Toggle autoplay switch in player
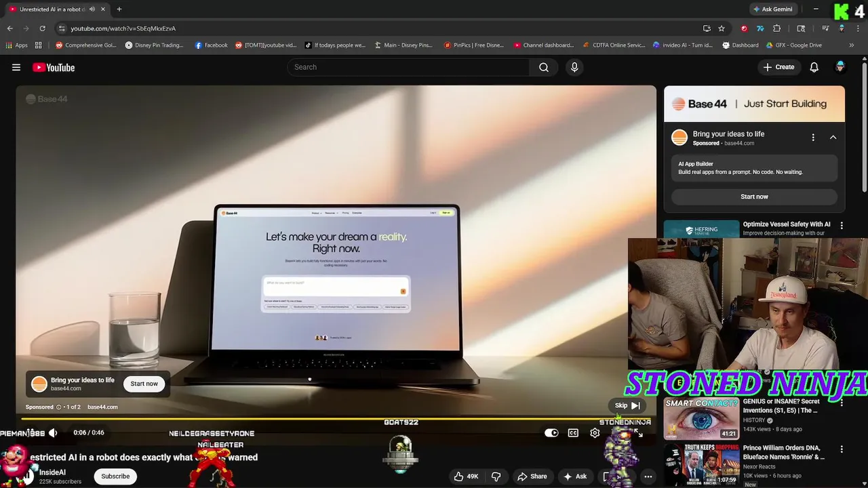The width and height of the screenshot is (868, 488). [551, 433]
